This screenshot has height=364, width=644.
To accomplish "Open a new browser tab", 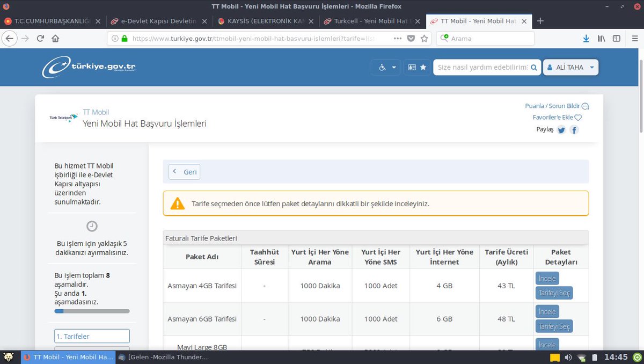I will (x=540, y=21).
